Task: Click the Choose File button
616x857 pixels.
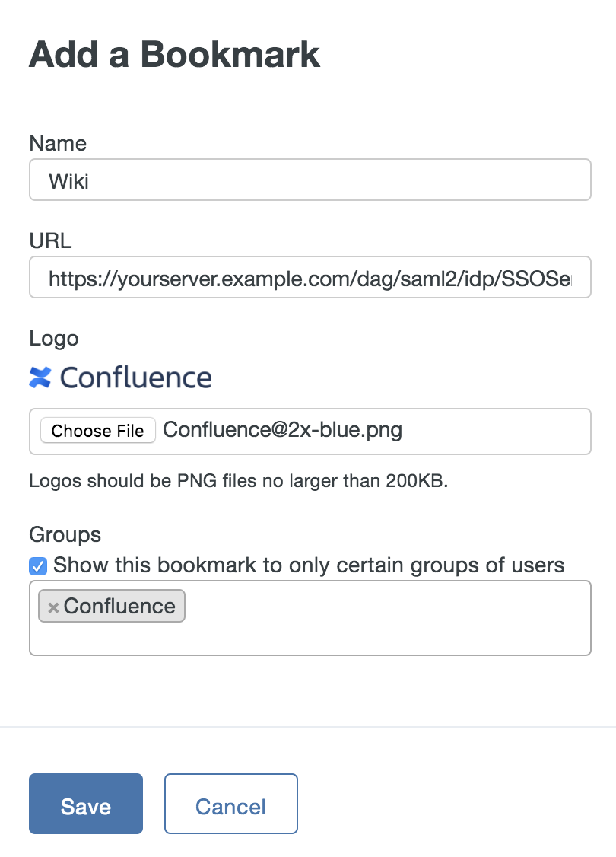Action: point(97,431)
